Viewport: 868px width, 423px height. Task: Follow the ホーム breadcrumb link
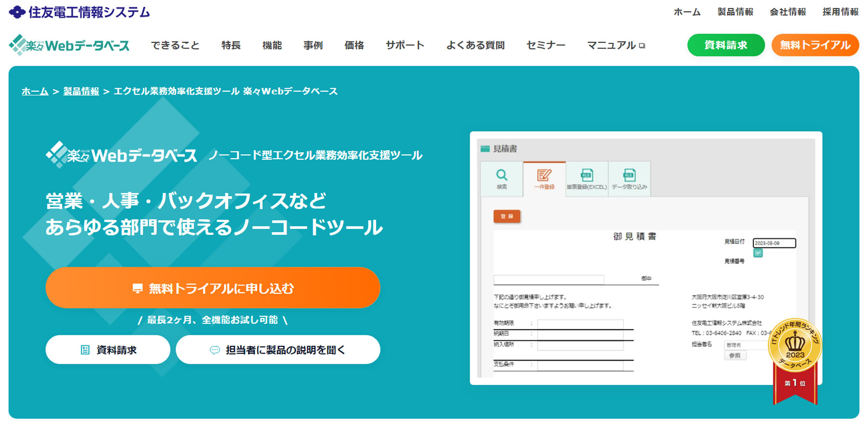pos(35,91)
